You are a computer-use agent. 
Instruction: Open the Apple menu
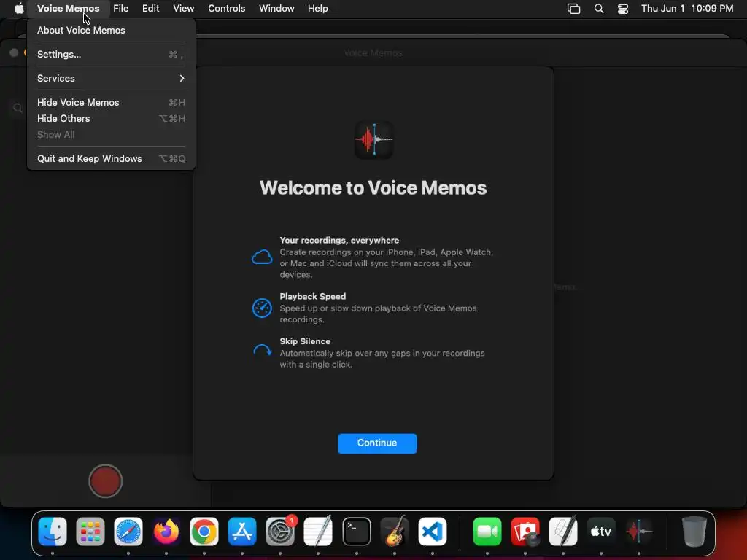point(19,9)
